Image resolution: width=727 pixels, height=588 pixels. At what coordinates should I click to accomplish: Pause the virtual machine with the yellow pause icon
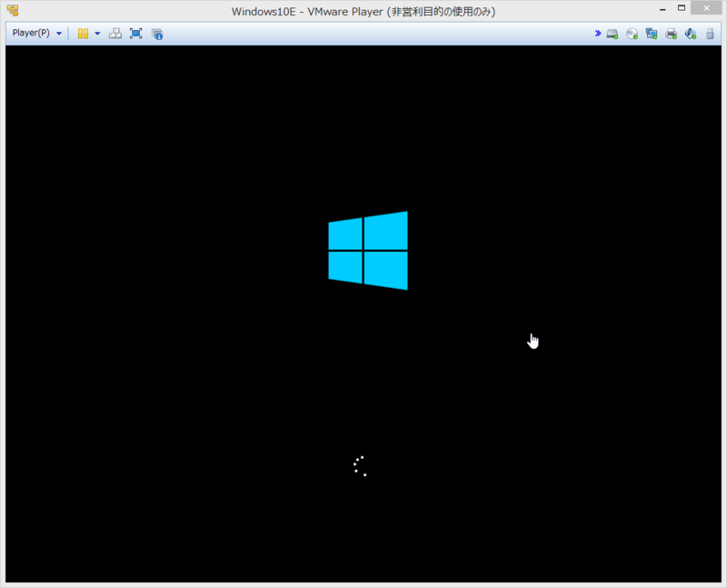point(83,34)
